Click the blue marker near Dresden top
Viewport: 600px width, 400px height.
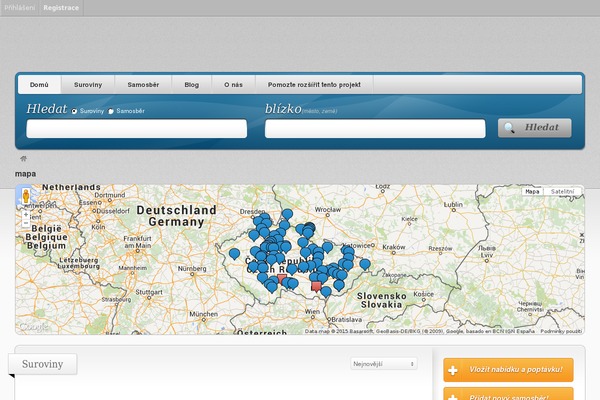click(287, 214)
